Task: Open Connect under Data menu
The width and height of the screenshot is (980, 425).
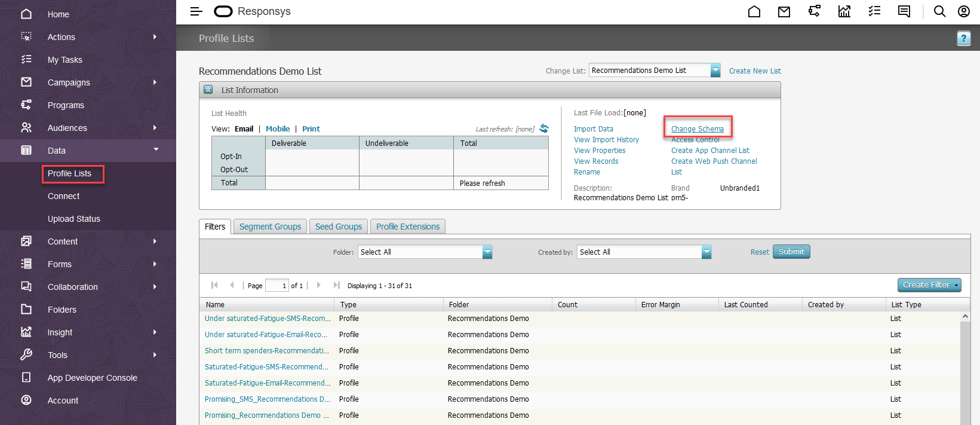Action: 63,196
